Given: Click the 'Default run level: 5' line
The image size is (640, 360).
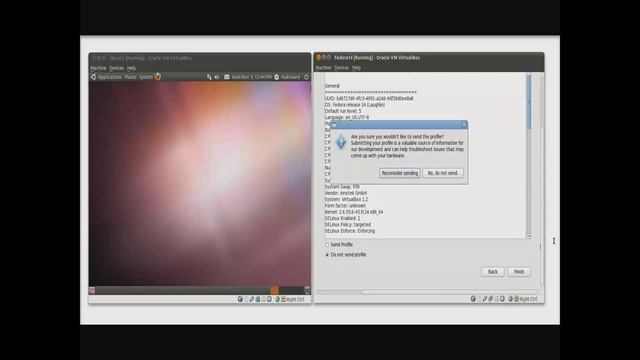Looking at the screenshot, I should tap(343, 111).
